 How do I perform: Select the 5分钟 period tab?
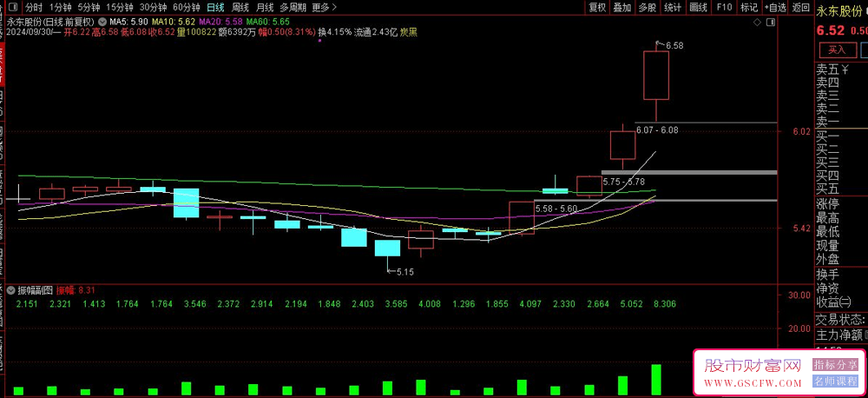[89, 7]
